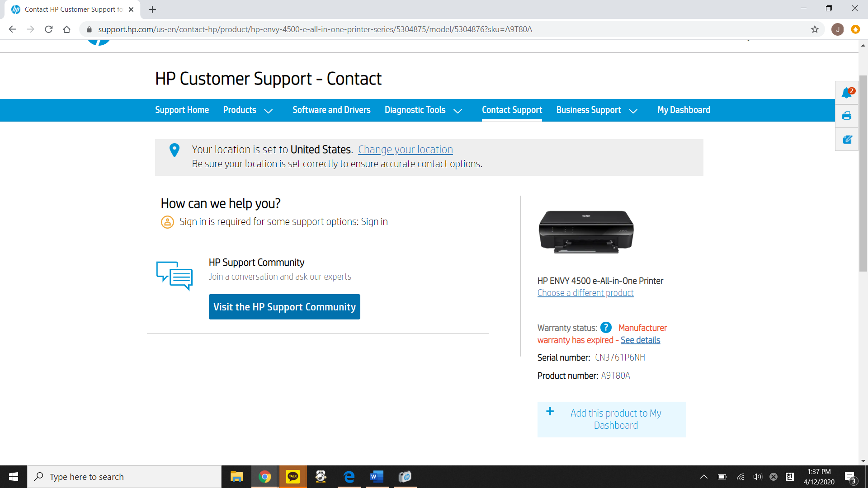Click the location pin icon

coord(174,150)
